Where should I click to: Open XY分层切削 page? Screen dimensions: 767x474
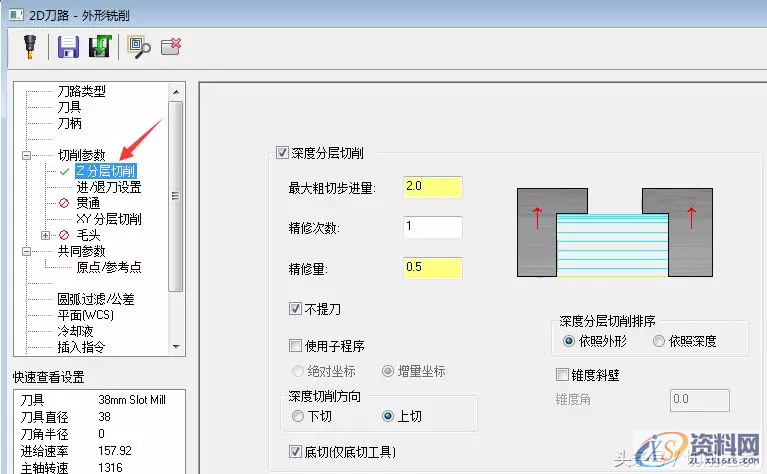pyautogui.click(x=109, y=219)
